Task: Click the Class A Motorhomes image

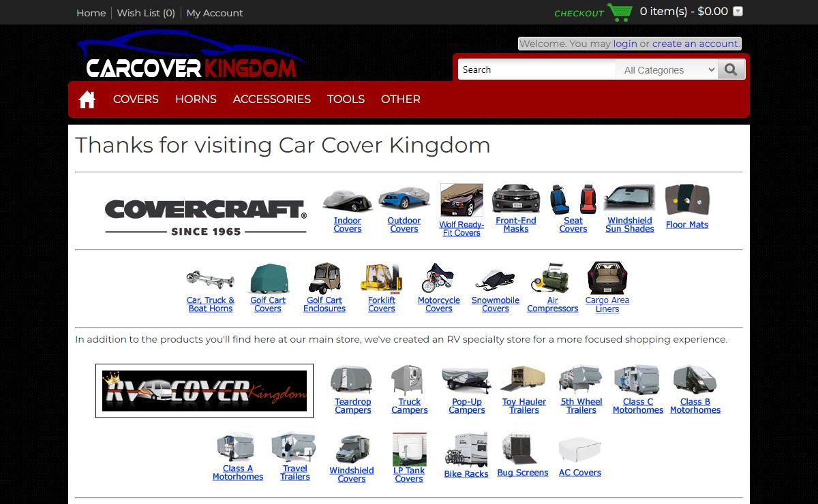Action: (x=236, y=447)
